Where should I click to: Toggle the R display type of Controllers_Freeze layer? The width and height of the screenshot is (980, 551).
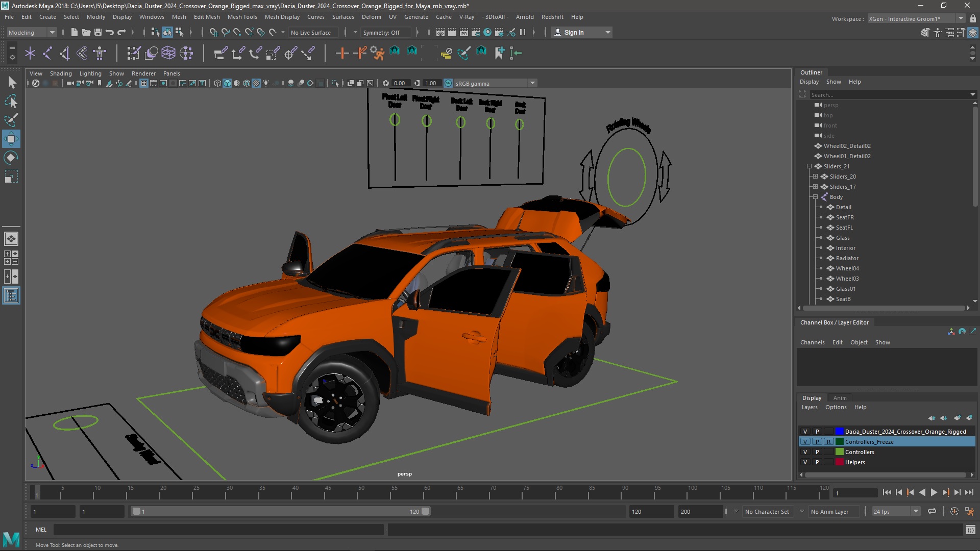click(x=828, y=442)
